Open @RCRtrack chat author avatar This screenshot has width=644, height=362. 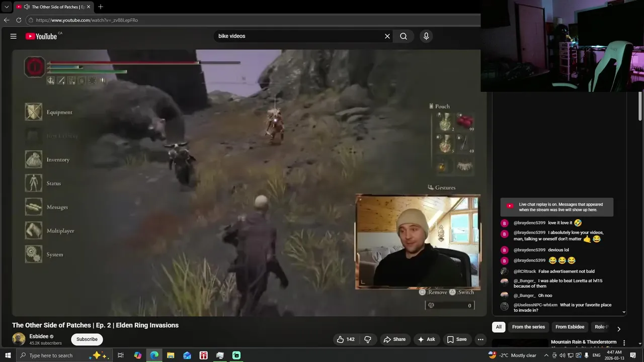coord(505,271)
